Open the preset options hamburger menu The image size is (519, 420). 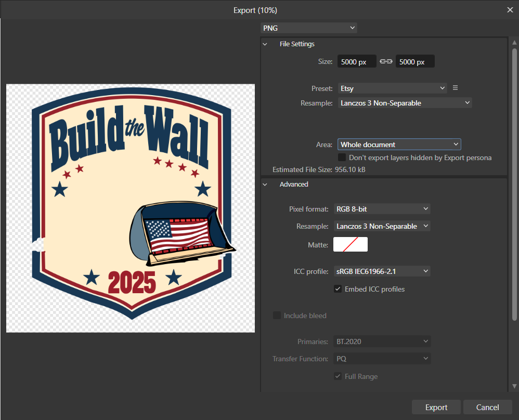[455, 88]
